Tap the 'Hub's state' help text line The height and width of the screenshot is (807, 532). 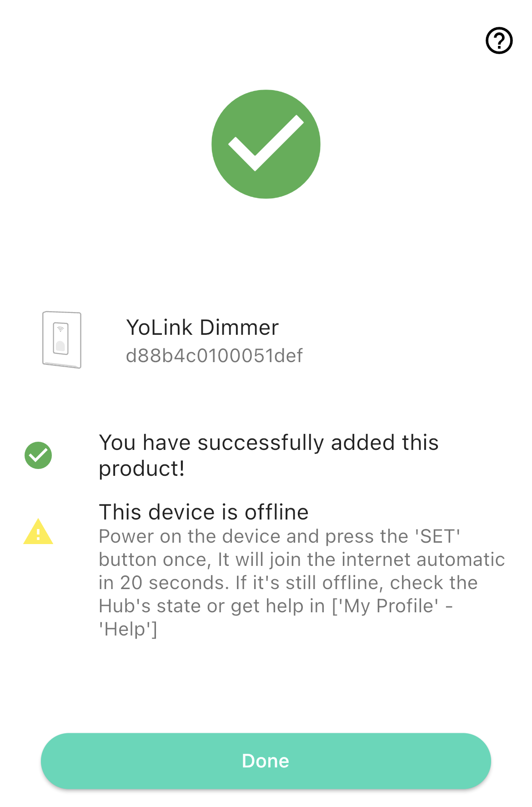point(276,606)
